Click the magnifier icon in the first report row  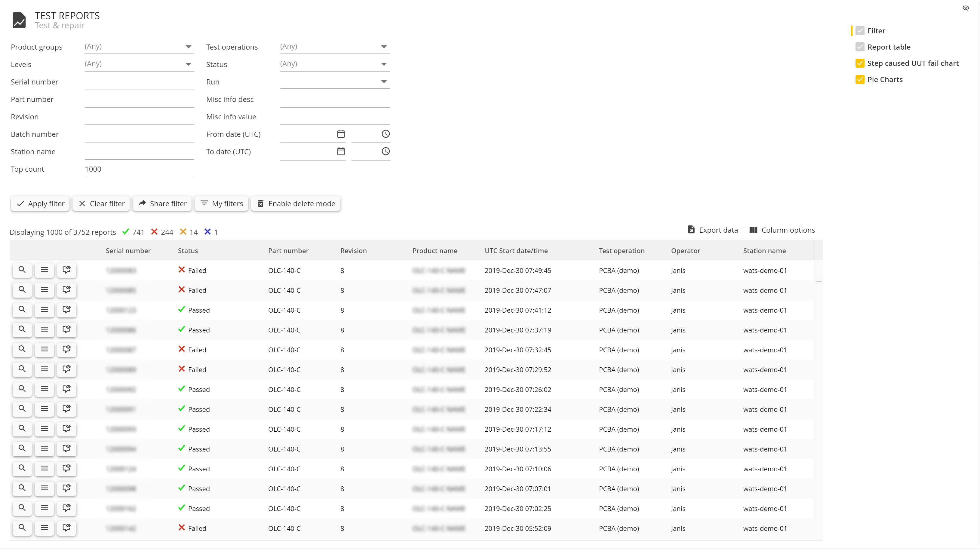point(22,270)
